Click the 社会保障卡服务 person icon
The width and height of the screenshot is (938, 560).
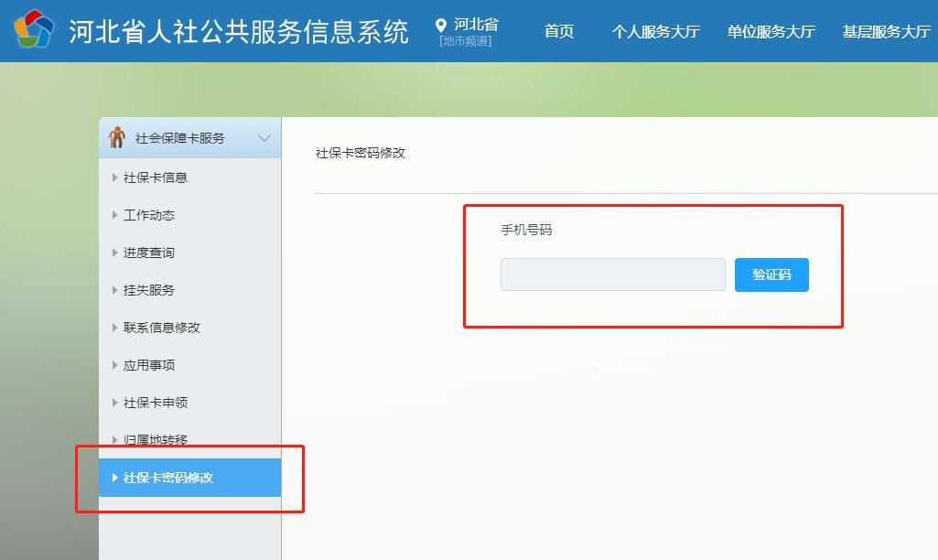[116, 137]
